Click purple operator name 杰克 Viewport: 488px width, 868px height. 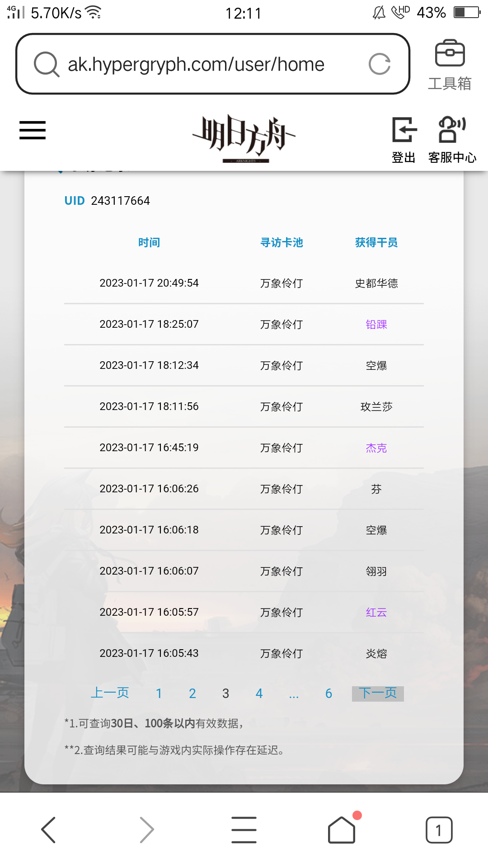click(376, 448)
